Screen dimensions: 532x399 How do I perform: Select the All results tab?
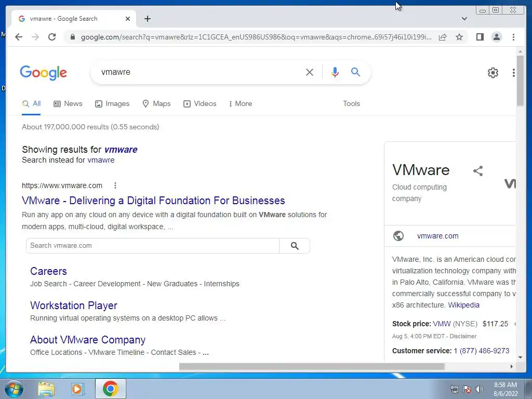pyautogui.click(x=31, y=104)
